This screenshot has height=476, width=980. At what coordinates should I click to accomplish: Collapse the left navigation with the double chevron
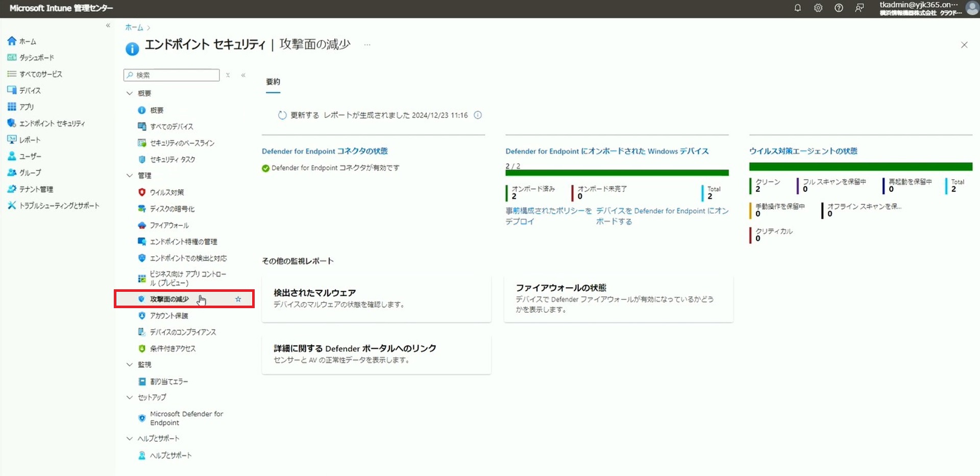pyautogui.click(x=108, y=26)
